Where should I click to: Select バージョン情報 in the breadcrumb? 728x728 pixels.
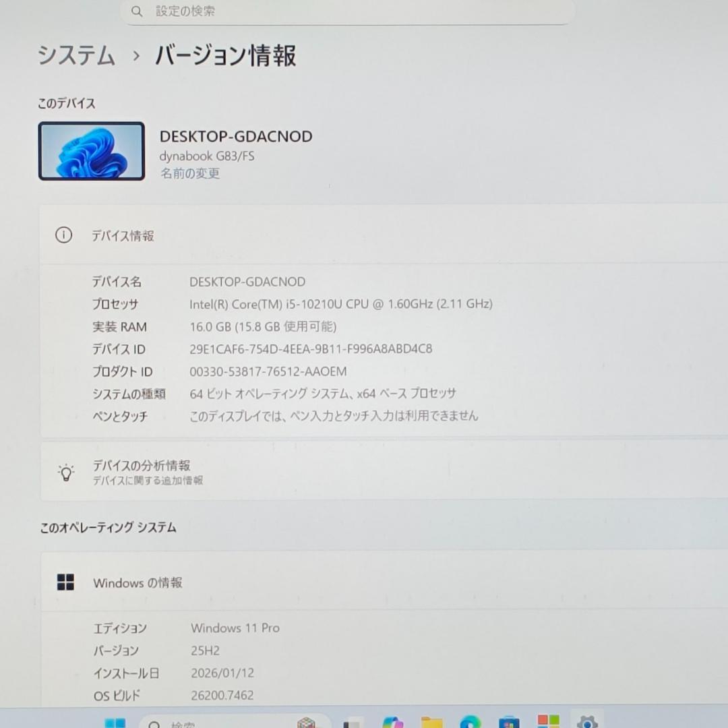[225, 57]
